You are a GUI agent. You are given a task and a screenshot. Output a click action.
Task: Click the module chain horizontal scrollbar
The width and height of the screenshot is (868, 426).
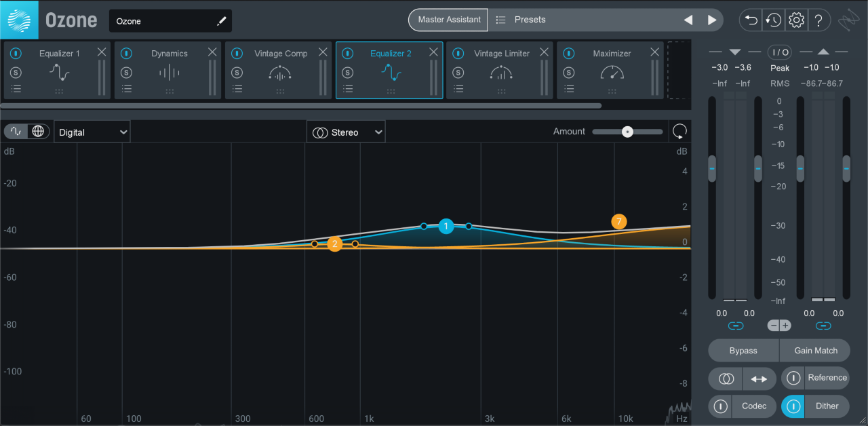300,106
